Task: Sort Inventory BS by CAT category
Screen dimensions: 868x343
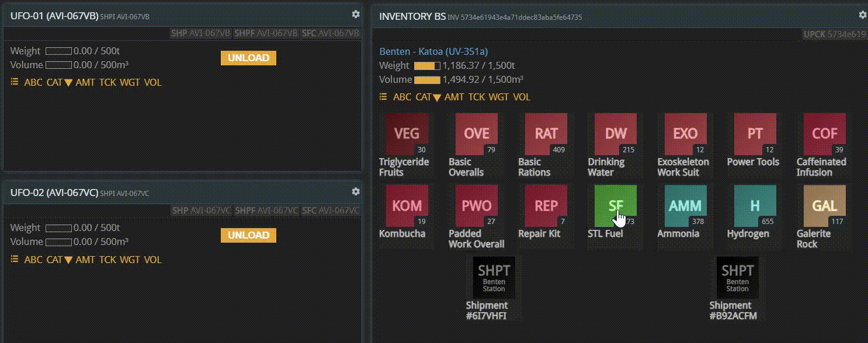Action: (x=428, y=97)
